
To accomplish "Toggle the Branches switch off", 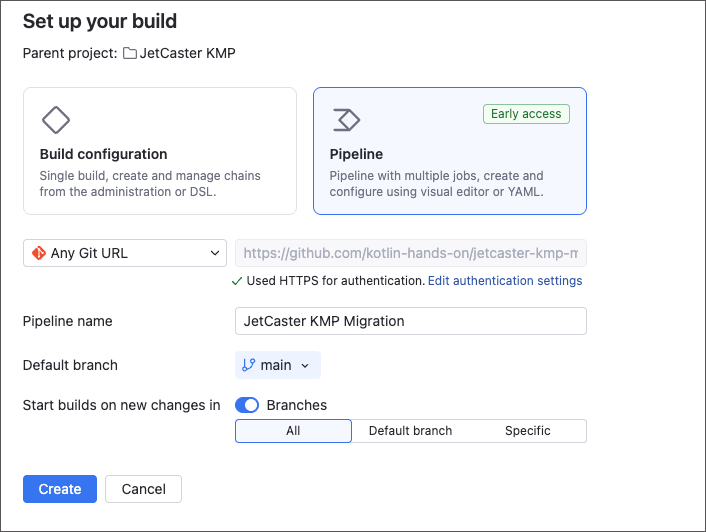I will click(247, 405).
